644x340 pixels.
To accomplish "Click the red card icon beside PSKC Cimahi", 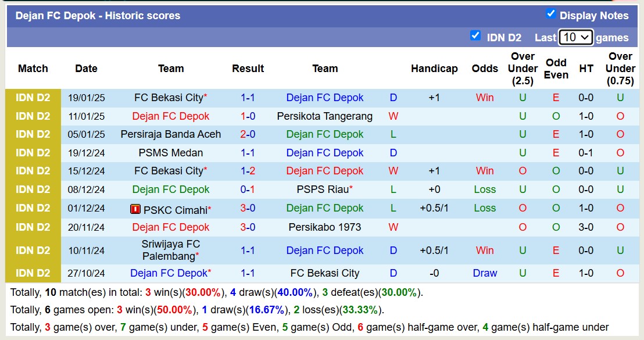I will 135,209.
